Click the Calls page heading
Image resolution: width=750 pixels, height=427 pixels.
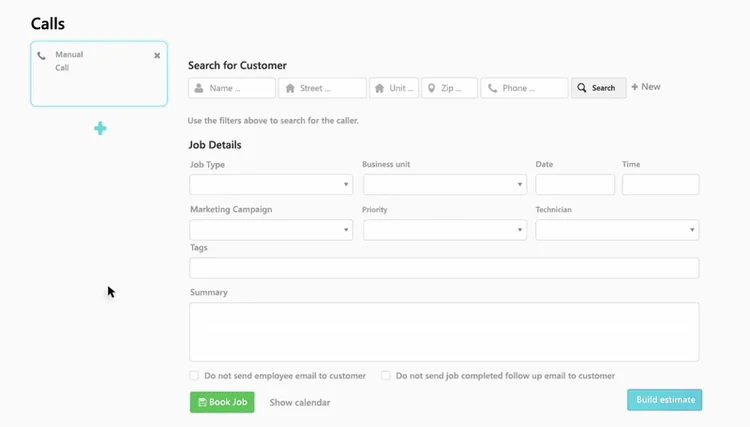click(x=48, y=23)
